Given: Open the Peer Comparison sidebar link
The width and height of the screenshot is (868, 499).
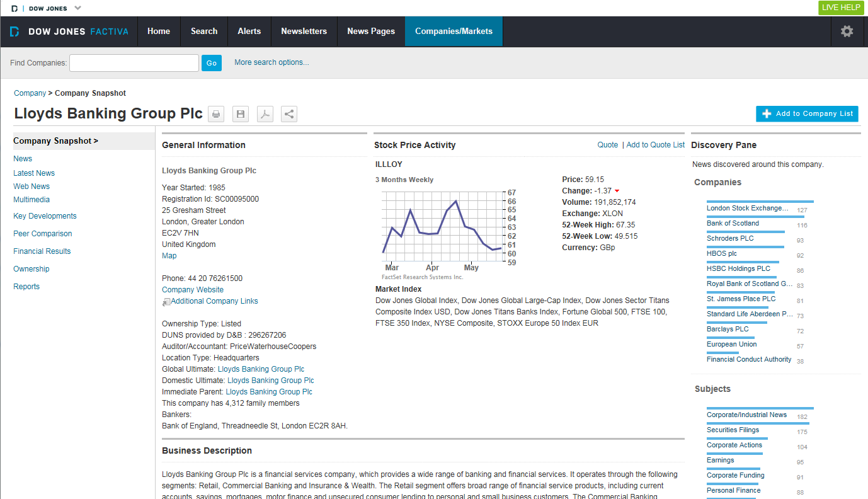Looking at the screenshot, I should pos(43,234).
